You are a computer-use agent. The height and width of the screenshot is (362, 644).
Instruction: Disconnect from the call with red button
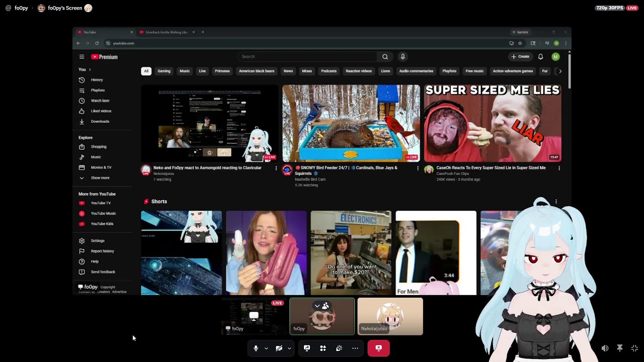point(378,348)
